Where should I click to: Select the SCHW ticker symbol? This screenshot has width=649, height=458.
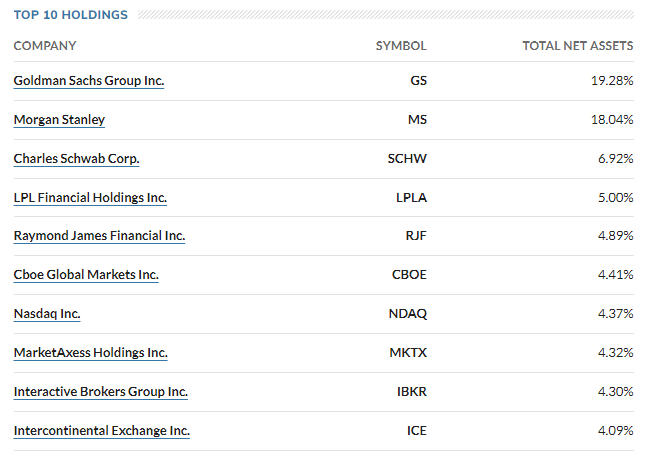pyautogui.click(x=407, y=158)
